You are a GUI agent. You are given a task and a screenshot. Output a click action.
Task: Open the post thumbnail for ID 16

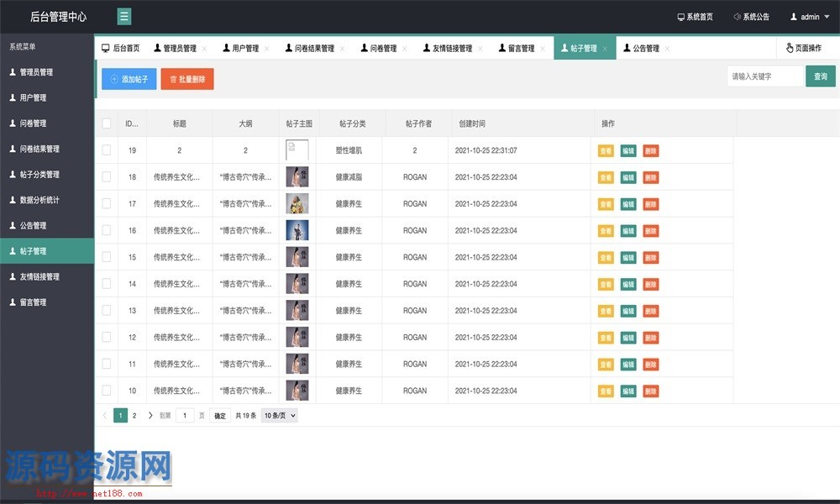[297, 230]
